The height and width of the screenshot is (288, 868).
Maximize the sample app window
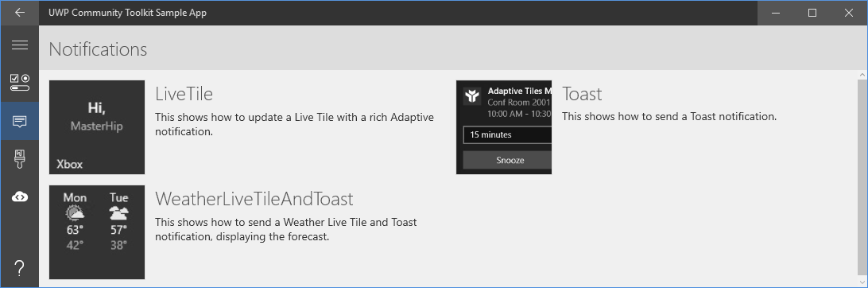[x=812, y=13]
